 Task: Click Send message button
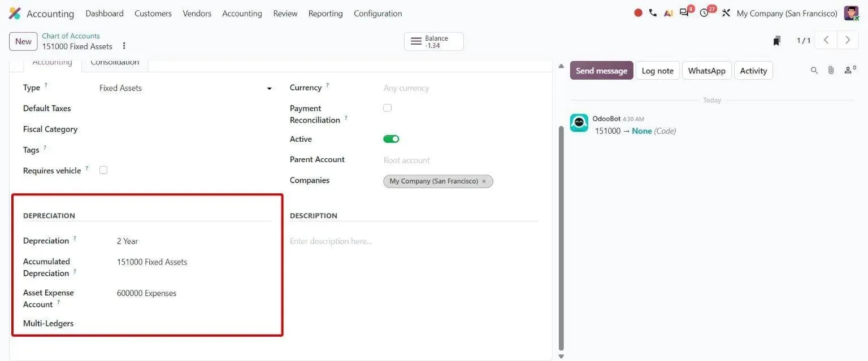(x=601, y=71)
